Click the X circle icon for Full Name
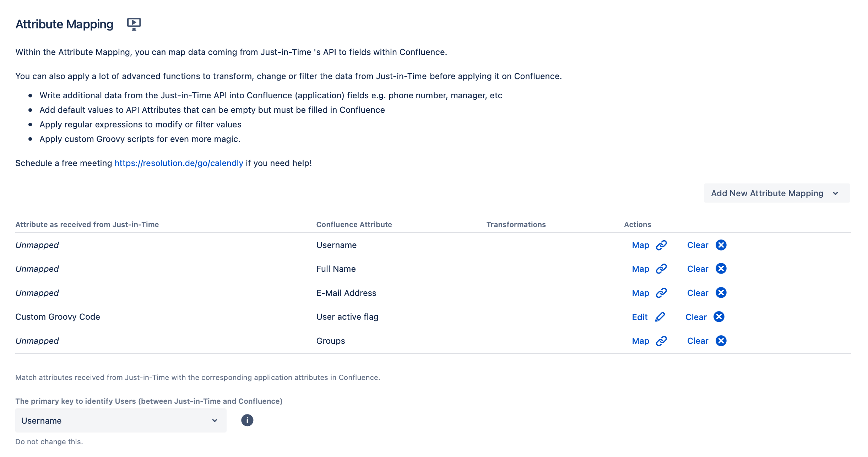 (x=721, y=269)
